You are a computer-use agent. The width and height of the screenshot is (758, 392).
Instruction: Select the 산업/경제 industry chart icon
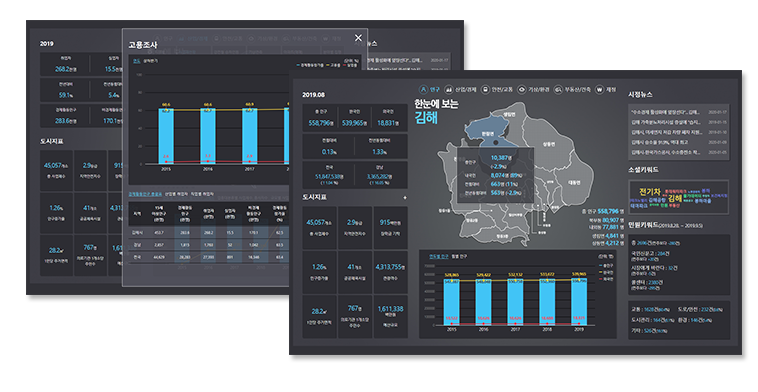point(449,90)
